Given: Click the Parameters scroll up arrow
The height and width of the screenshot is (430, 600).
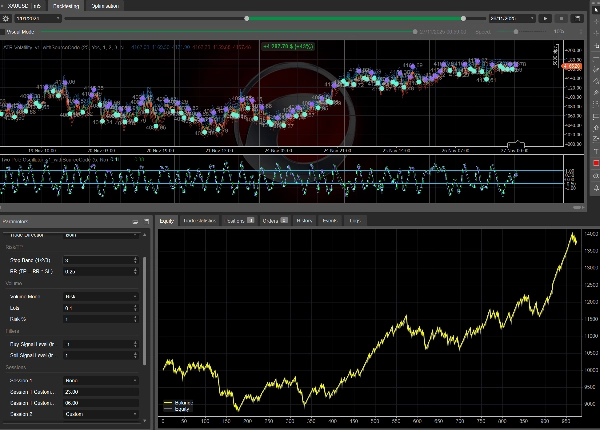Looking at the screenshot, I should [144, 235].
